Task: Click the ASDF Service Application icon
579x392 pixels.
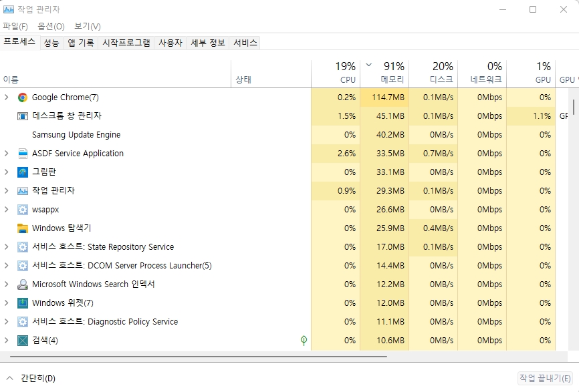Action: point(23,154)
